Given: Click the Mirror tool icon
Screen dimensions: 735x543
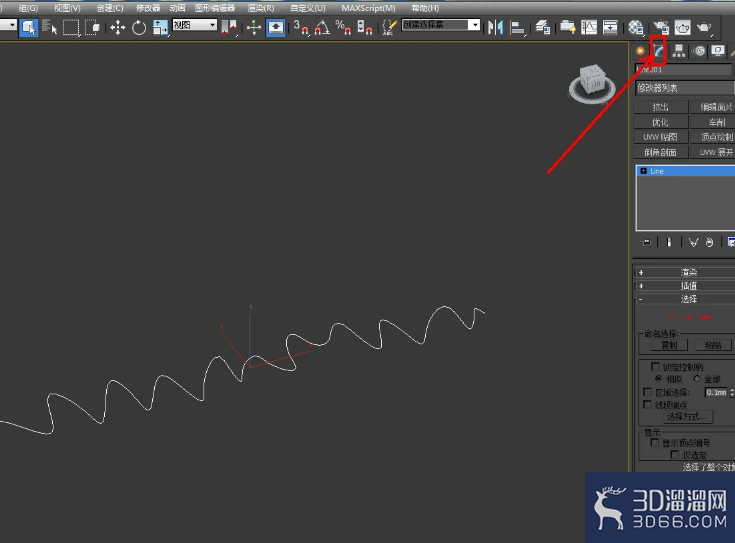Looking at the screenshot, I should coord(495,27).
